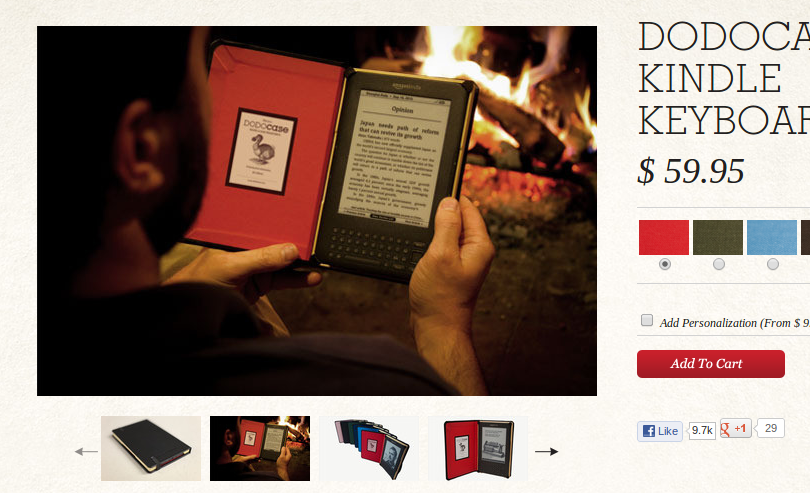Open the campfire reading thumbnail
Viewport: 810px width, 493px height.
(260, 448)
